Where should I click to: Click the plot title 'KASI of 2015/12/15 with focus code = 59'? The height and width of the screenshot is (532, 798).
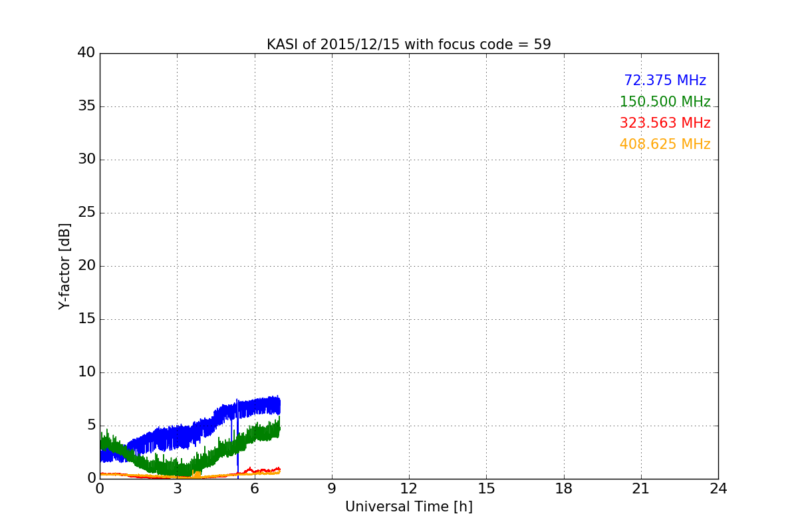coord(408,45)
